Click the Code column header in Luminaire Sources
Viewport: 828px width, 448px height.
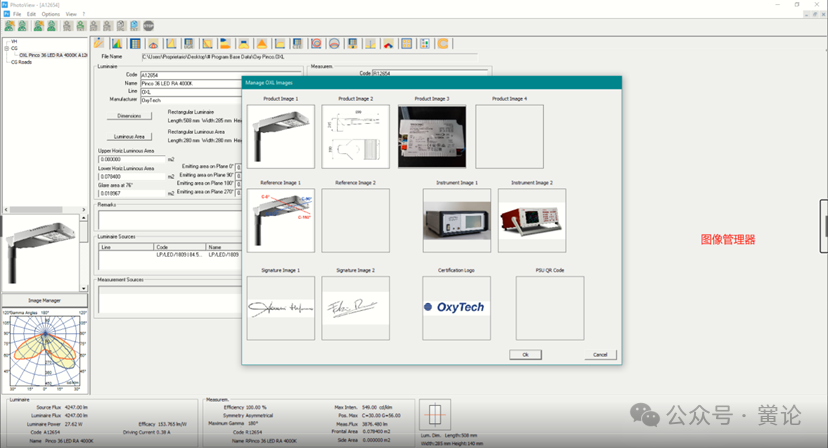(x=179, y=247)
